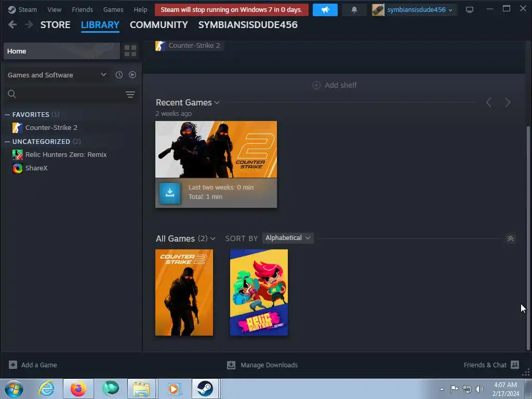Open Friends & Chat grid icon
This screenshot has width=532, height=399.
tap(515, 365)
